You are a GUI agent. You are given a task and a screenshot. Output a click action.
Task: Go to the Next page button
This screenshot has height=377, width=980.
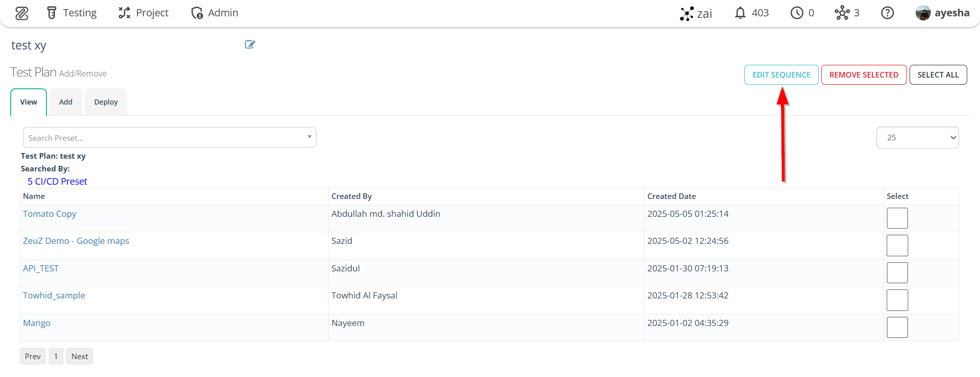(80, 356)
